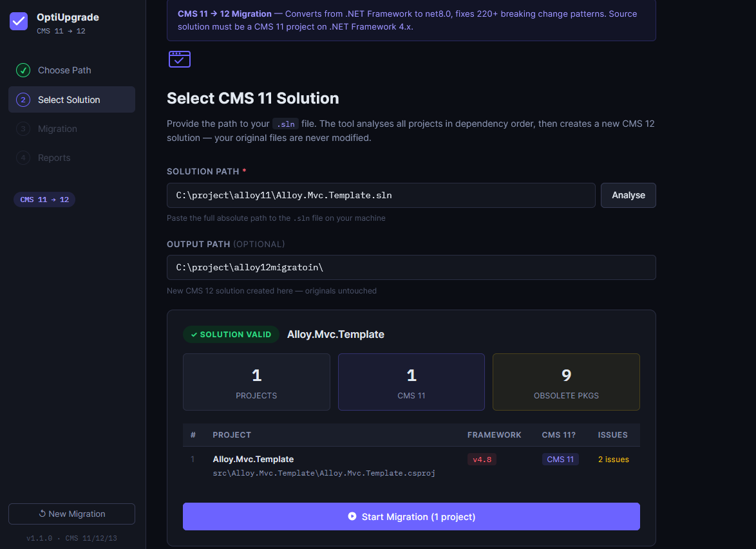
Task: Click the Output Path input field
Action: pyautogui.click(x=411, y=267)
